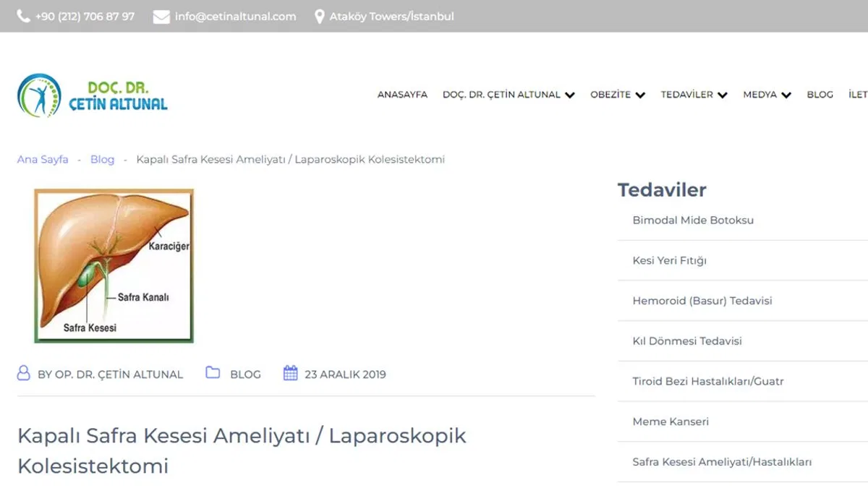The image size is (868, 488).
Task: Open Bimodal Mide Botoksu treatment link
Action: pos(693,220)
